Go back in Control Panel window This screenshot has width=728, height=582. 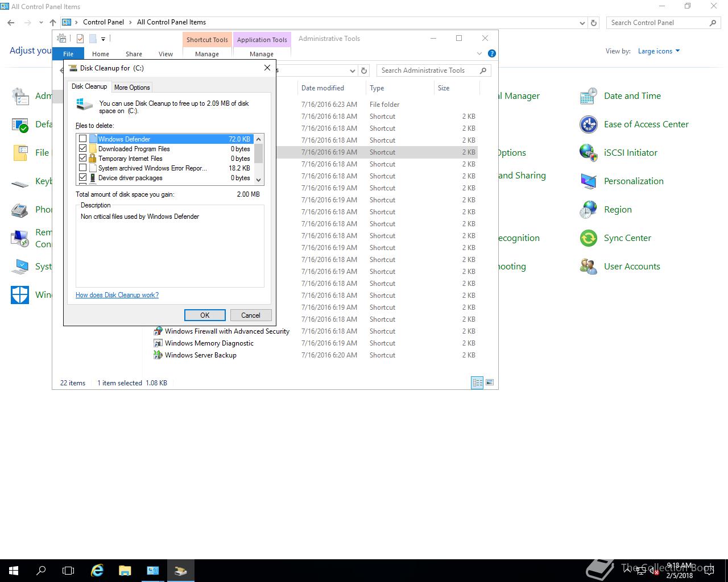pyautogui.click(x=11, y=23)
